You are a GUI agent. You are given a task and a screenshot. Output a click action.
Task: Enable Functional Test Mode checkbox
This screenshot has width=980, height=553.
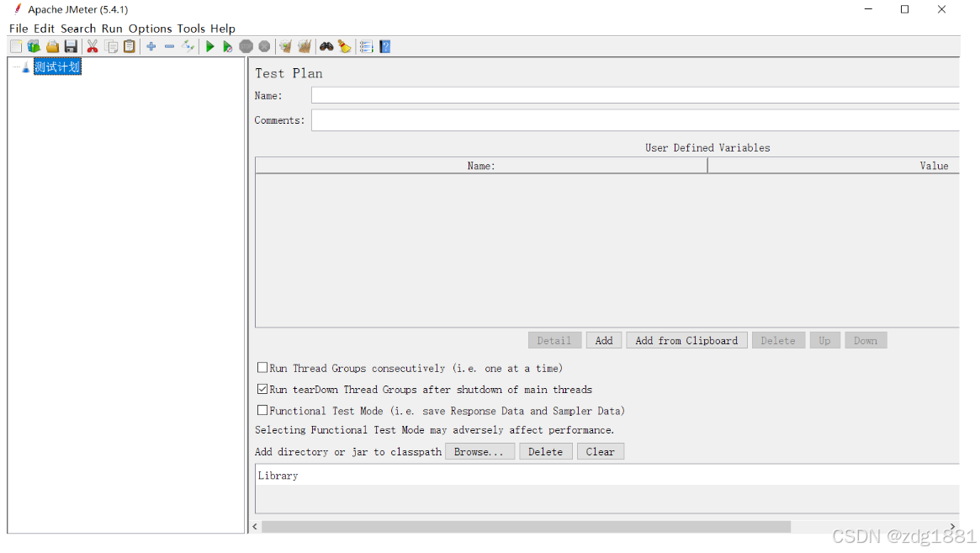tap(262, 411)
